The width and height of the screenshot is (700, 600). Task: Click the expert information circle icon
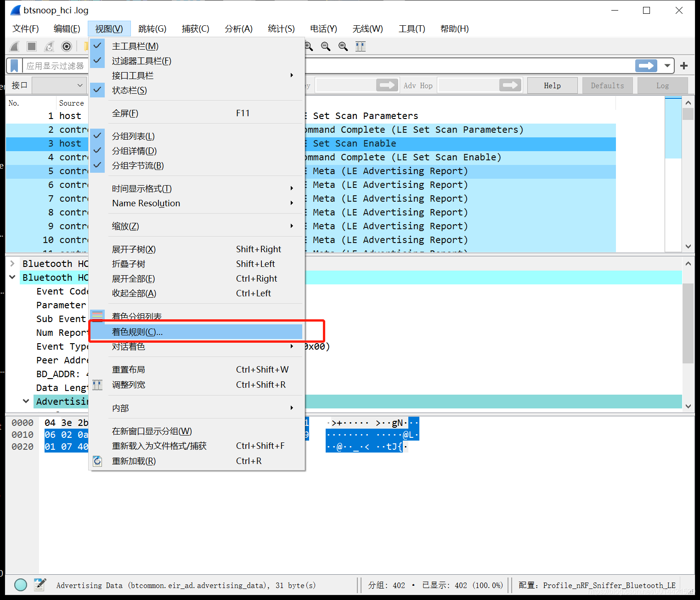point(21,585)
